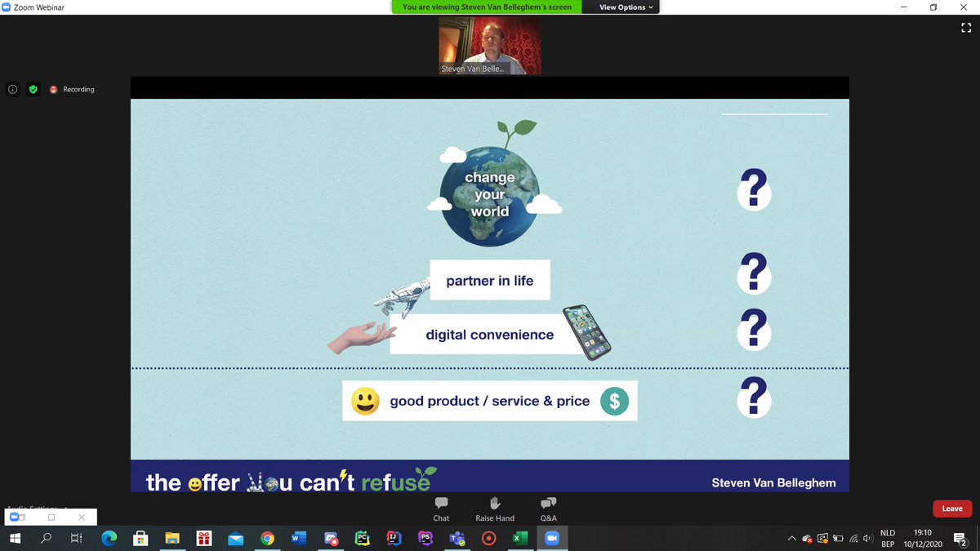The image size is (980, 551).
Task: Open PyCharm from taskbar
Action: tap(362, 538)
